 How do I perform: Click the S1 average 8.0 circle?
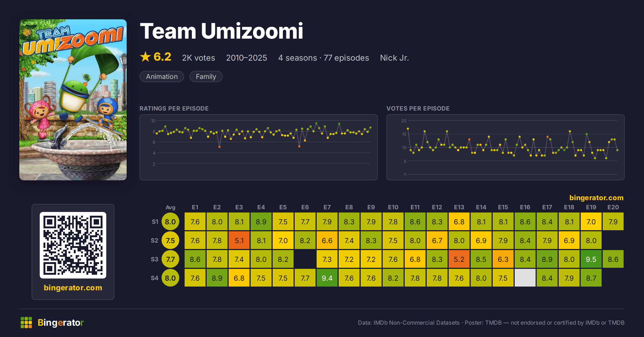(x=170, y=222)
